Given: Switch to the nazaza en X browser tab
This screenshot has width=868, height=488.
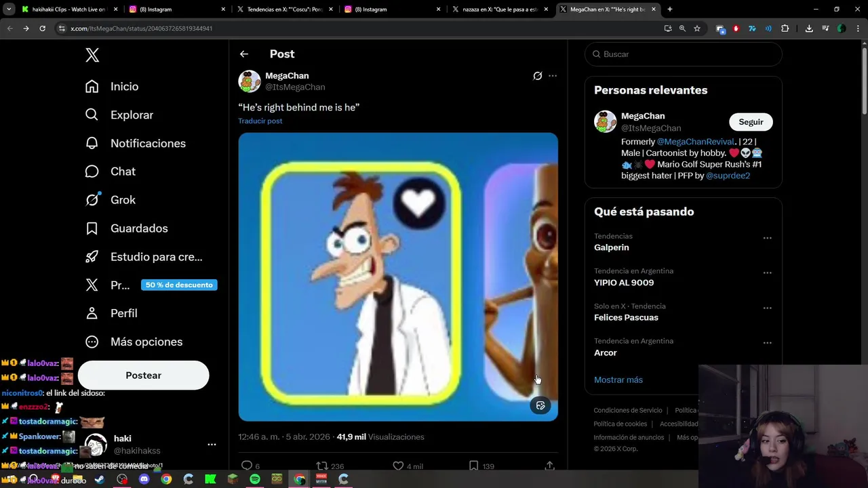Looking at the screenshot, I should (500, 9).
